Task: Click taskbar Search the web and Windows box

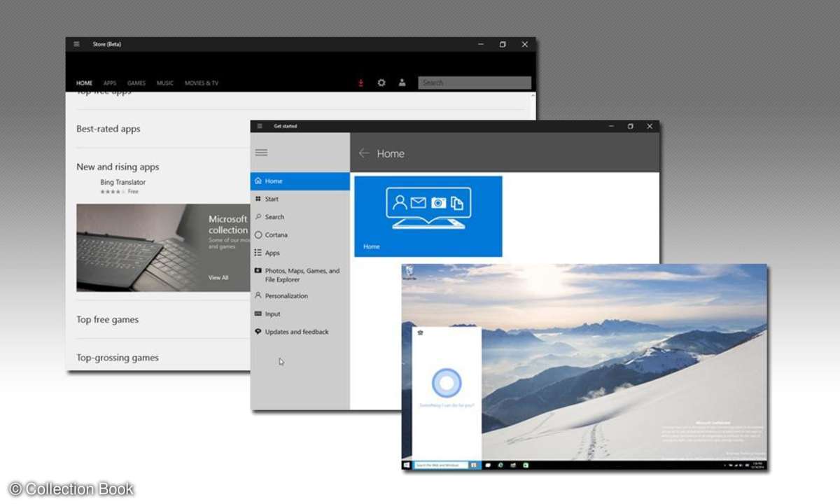Action: [x=440, y=465]
